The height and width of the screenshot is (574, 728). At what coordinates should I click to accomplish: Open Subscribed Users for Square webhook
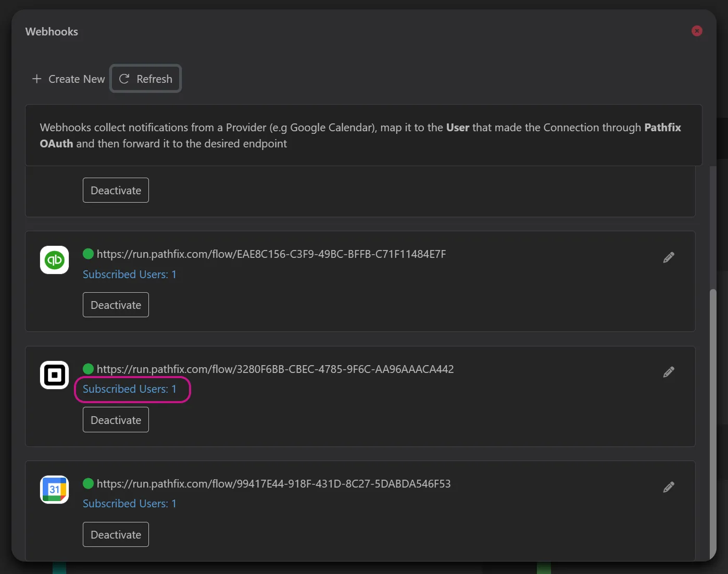click(130, 389)
